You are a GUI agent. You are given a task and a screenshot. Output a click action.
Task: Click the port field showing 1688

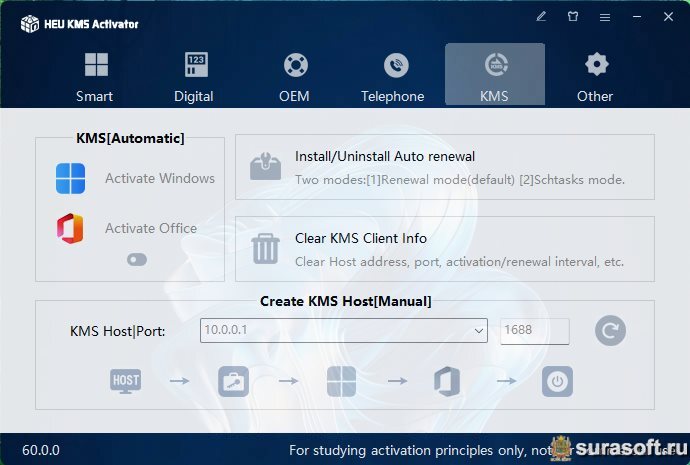(x=535, y=330)
